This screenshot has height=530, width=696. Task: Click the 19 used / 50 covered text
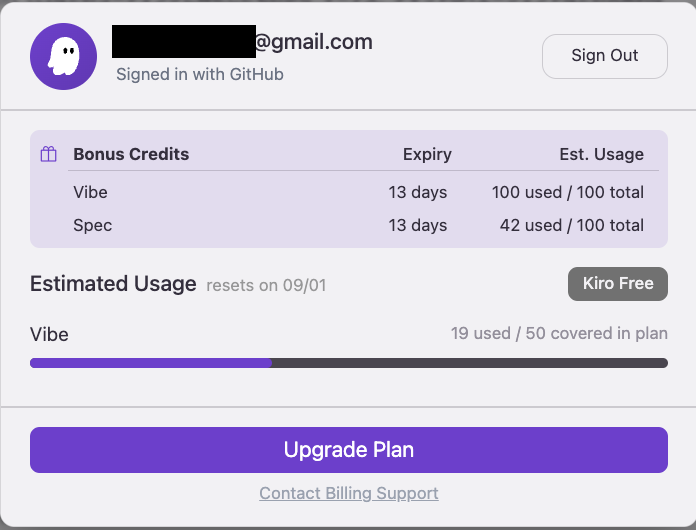point(559,333)
